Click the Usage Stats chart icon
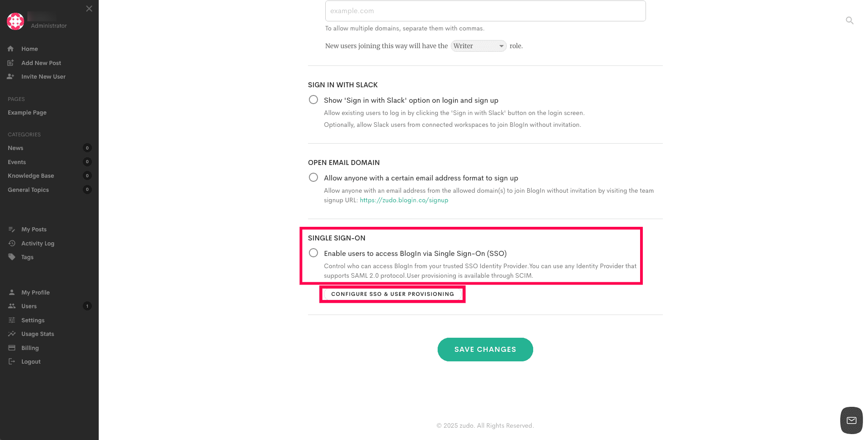The image size is (868, 440). pos(12,334)
